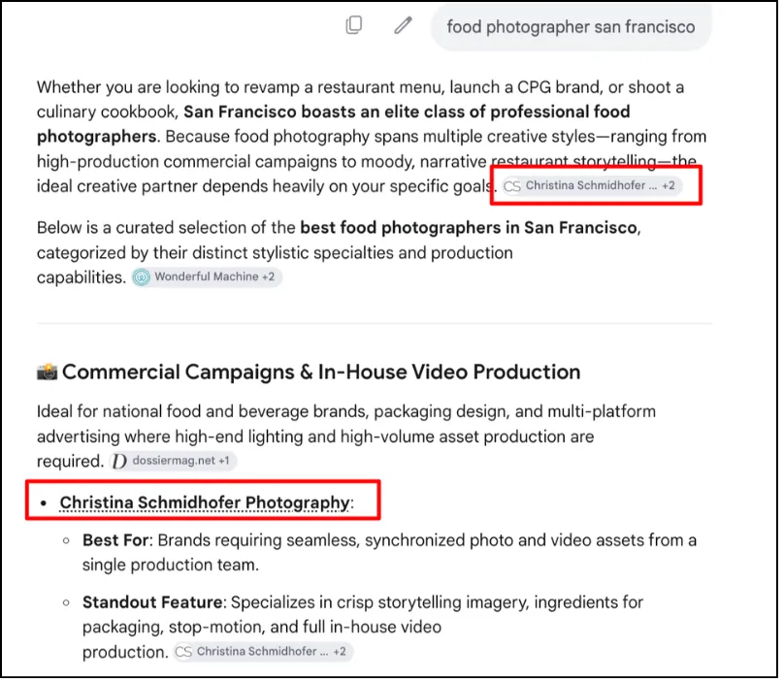Viewport: 784px width, 679px height.
Task: Click the 'Standout Feature' label text
Action: pos(152,602)
